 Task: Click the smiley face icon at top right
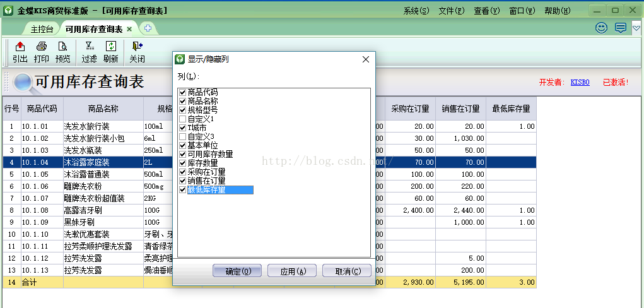(602, 28)
